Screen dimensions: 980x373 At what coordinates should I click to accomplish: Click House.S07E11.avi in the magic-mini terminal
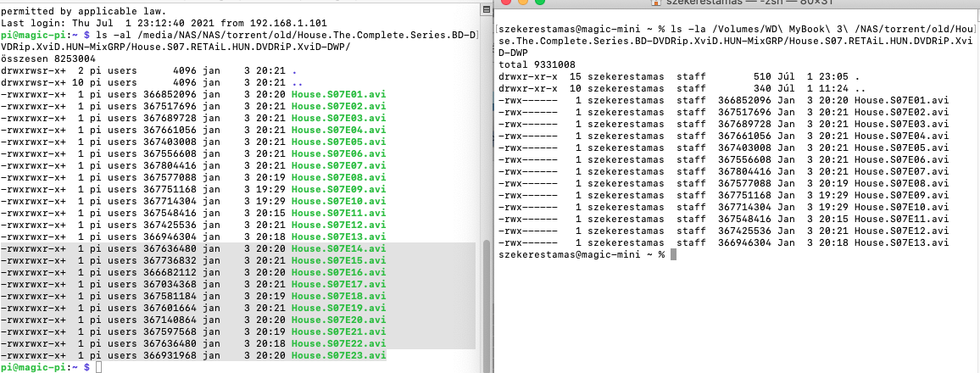point(901,219)
